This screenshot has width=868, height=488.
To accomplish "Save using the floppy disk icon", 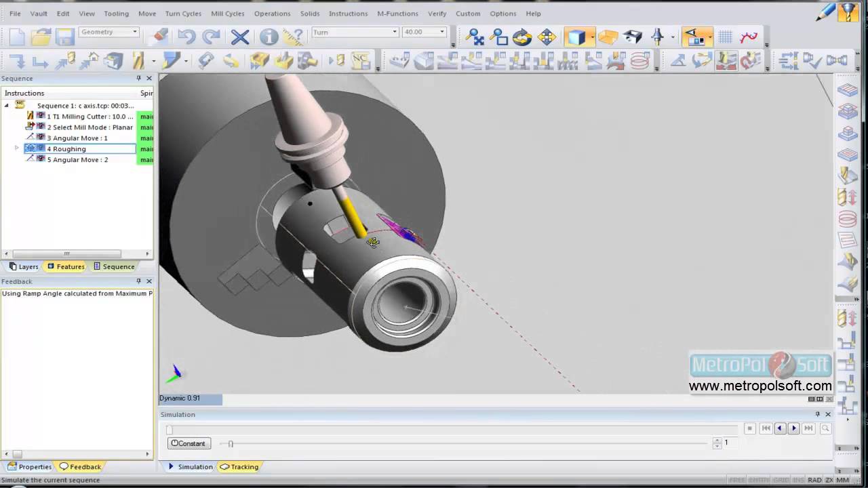I will point(64,37).
